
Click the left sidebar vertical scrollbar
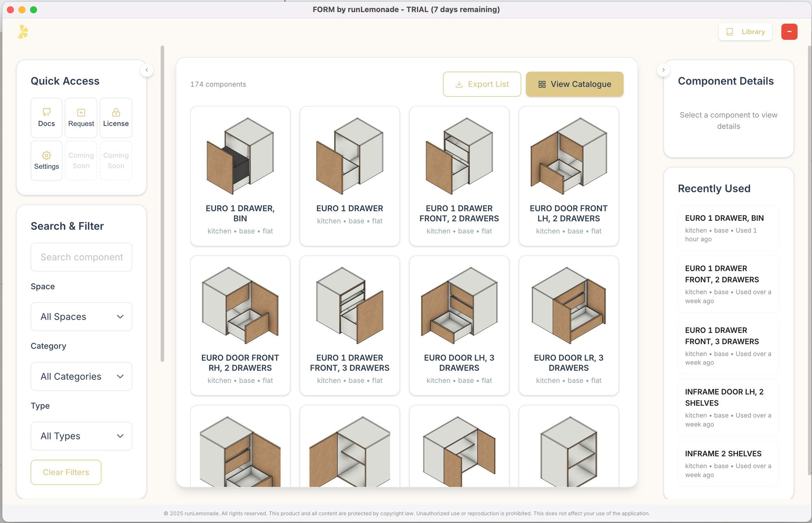click(x=162, y=203)
